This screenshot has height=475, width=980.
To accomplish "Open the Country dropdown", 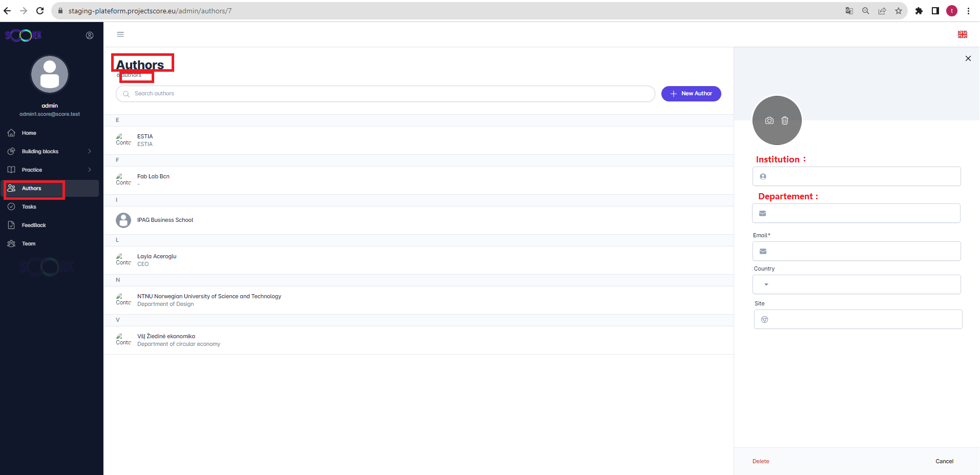I will click(856, 284).
